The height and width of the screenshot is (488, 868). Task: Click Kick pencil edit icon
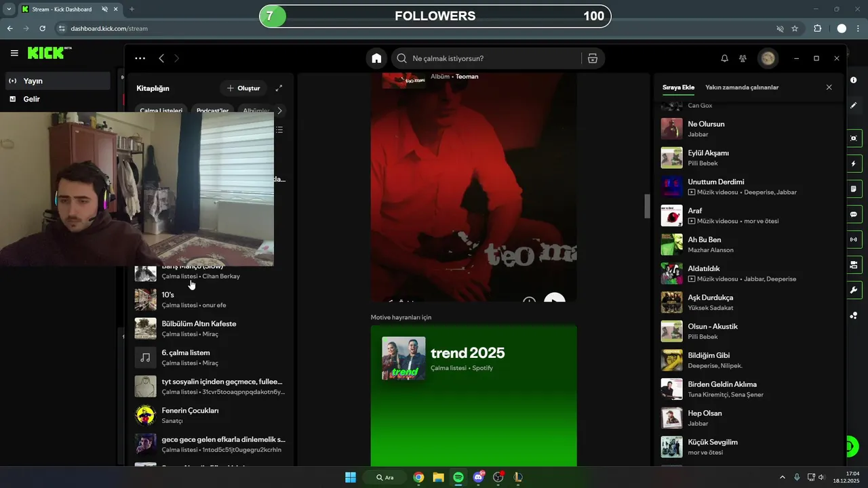[853, 106]
